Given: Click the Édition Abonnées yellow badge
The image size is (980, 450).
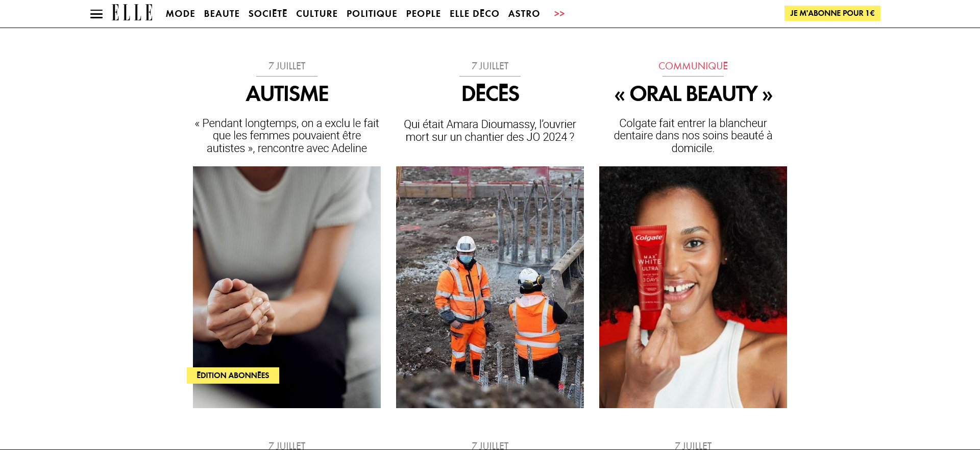Looking at the screenshot, I should tap(233, 376).
